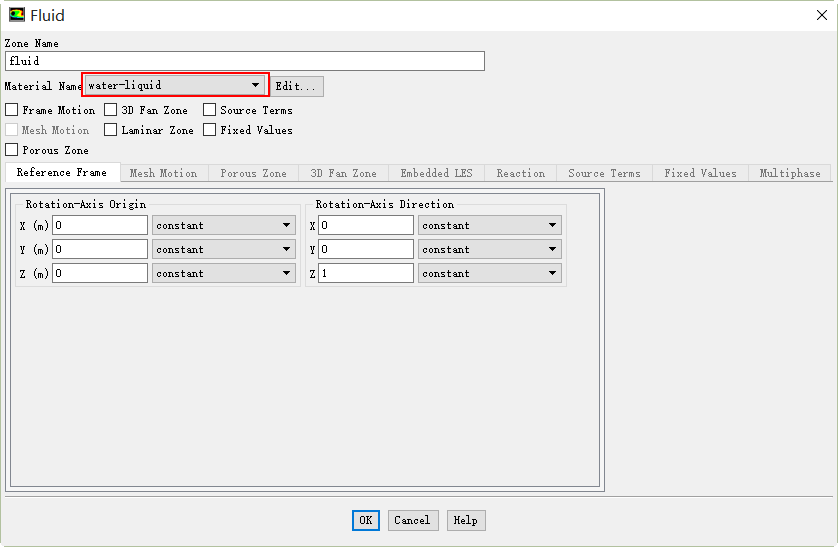The width and height of the screenshot is (838, 547).
Task: Enable the Frame Motion checkbox
Action: pyautogui.click(x=12, y=110)
